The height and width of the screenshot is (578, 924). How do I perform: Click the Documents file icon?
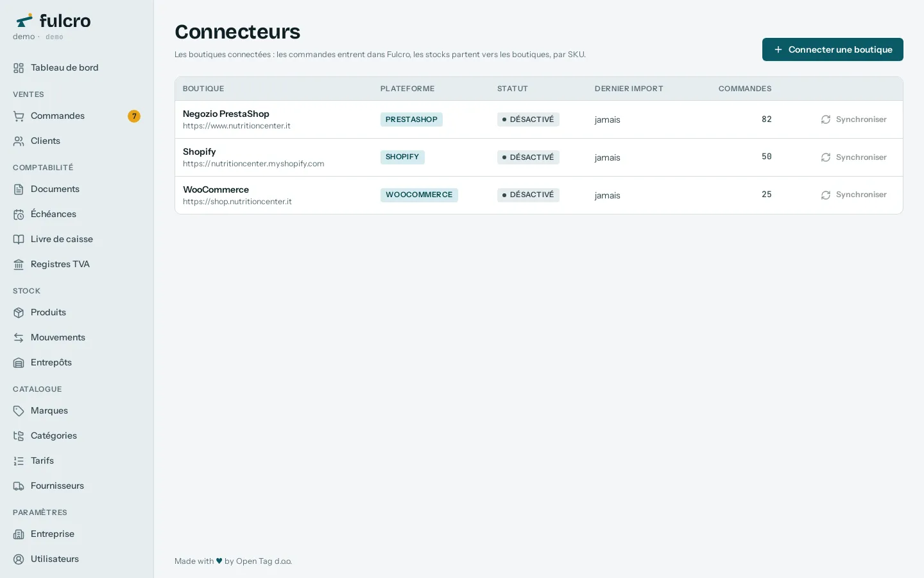(x=19, y=189)
